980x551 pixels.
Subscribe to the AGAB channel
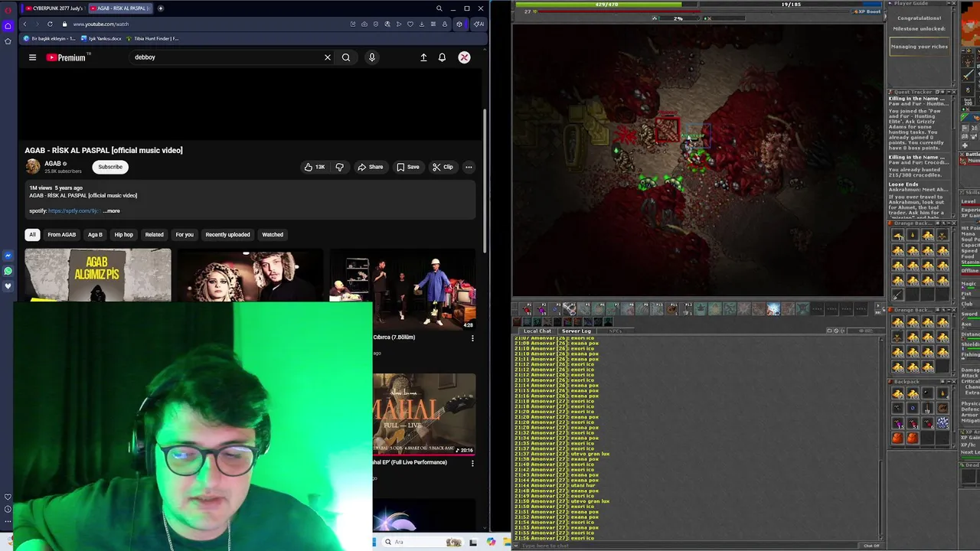pos(110,167)
